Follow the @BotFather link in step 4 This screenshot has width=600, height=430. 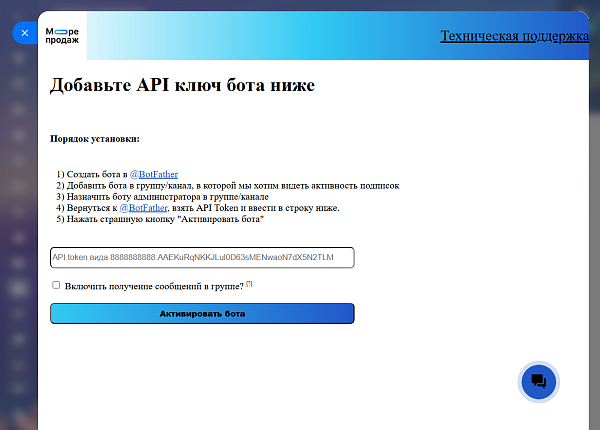[x=143, y=208]
